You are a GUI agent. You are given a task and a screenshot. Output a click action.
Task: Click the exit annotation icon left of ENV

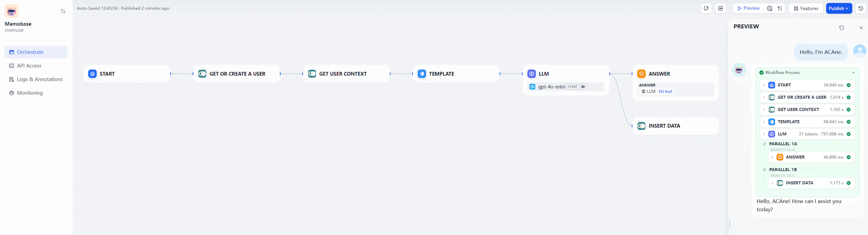point(706,8)
